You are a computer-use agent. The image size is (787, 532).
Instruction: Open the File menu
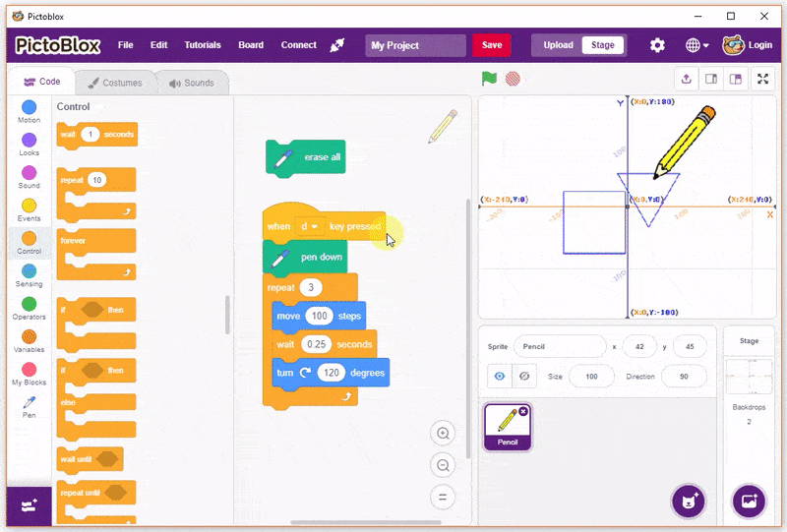(x=126, y=45)
